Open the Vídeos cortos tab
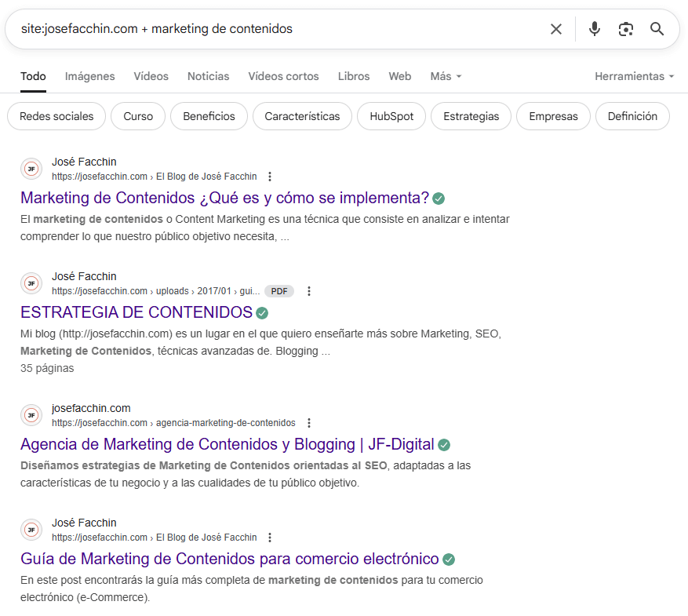This screenshot has height=616, width=688. pos(283,76)
